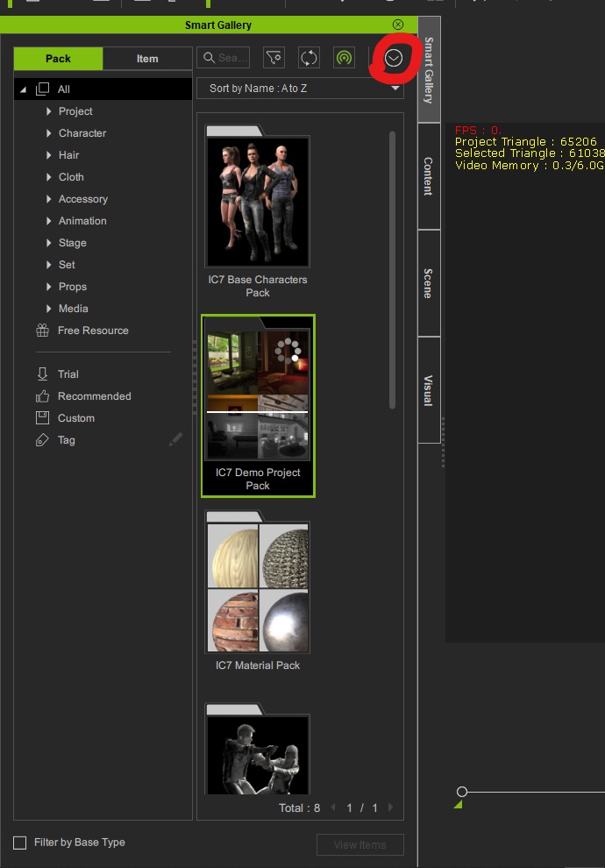Toggle the green online content icon

pyautogui.click(x=344, y=58)
